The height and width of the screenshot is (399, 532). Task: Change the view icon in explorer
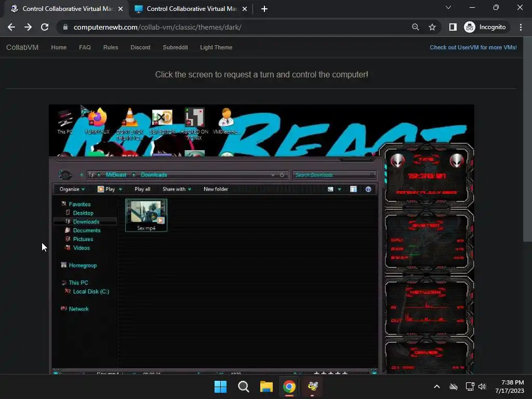[x=330, y=189]
